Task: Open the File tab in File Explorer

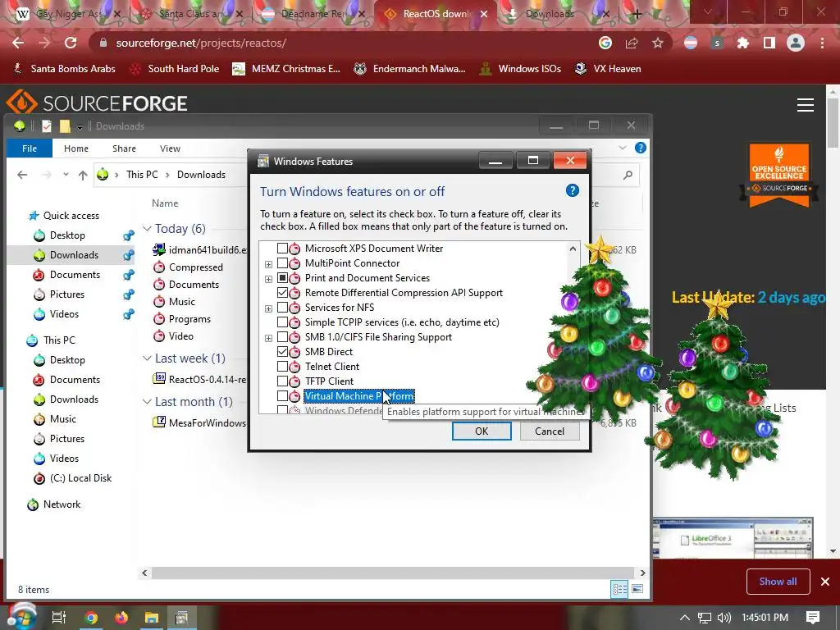Action: click(x=30, y=148)
